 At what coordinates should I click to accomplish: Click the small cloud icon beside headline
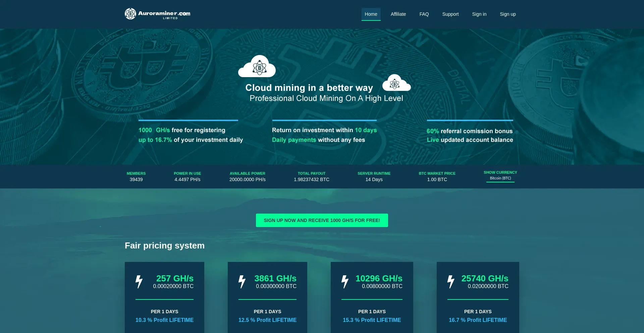396,83
